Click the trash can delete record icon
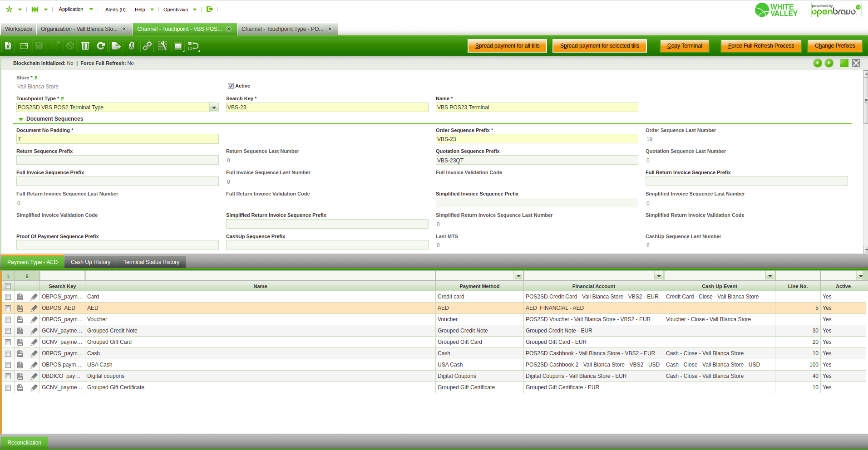This screenshot has height=450, width=868. [x=85, y=46]
